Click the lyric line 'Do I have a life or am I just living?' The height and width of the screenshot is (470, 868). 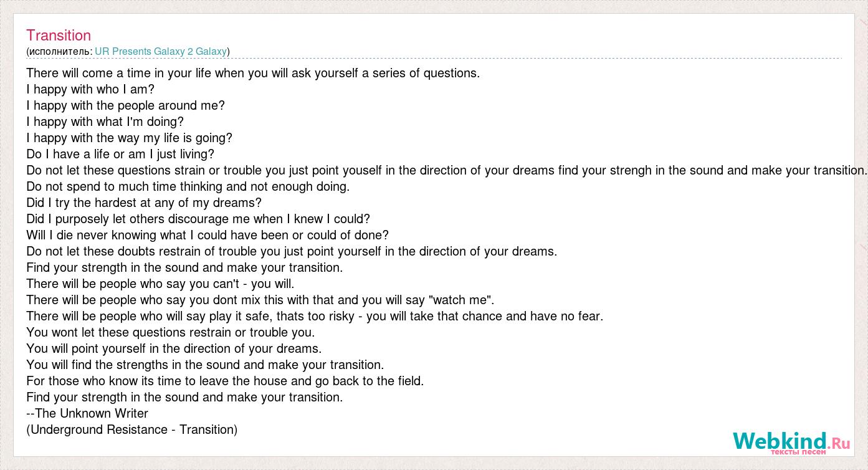tap(120, 154)
